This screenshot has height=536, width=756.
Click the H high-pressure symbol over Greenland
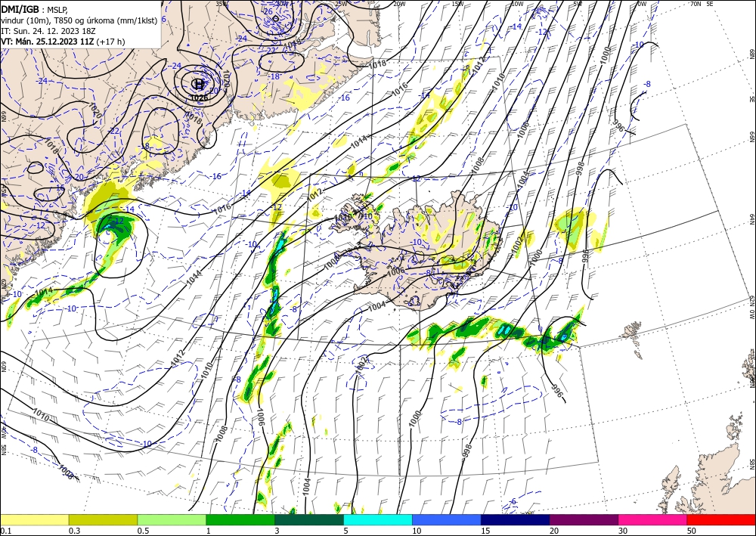[198, 84]
